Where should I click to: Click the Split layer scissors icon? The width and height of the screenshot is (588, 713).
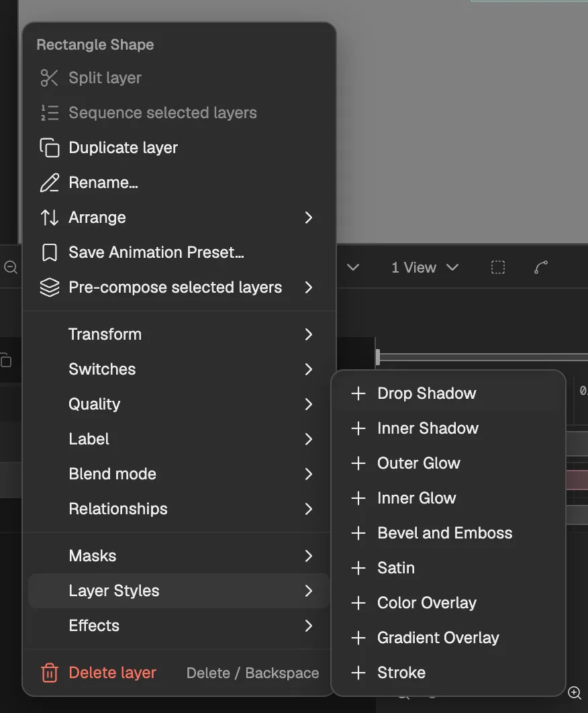[49, 78]
